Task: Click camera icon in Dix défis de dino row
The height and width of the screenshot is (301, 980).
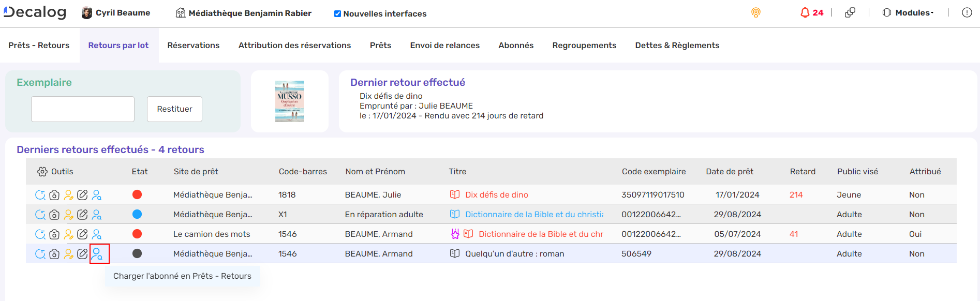Action: pos(54,195)
